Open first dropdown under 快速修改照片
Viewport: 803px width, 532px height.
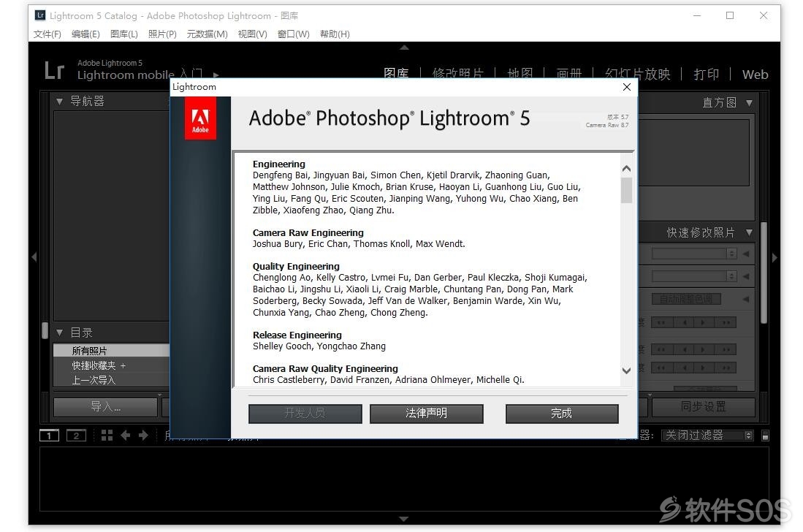(x=694, y=254)
